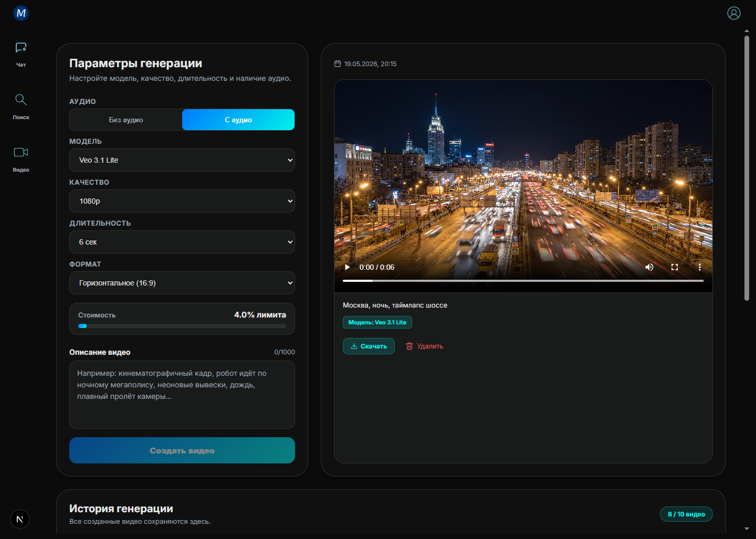
Task: Open the Видео sidebar section
Action: [x=21, y=160]
